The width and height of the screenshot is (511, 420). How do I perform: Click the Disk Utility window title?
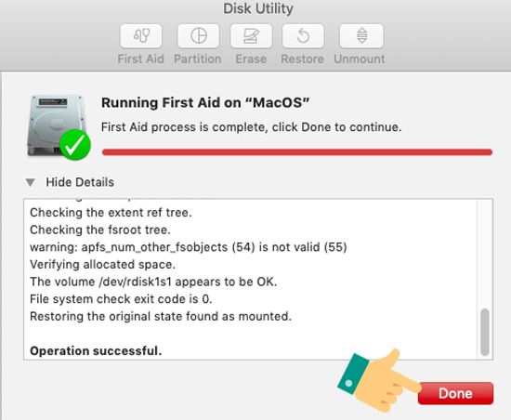(x=258, y=8)
